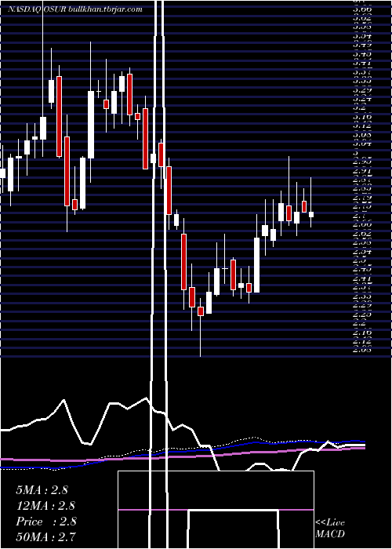The height and width of the screenshot is (549, 392).
Task: Click the <<Live label
Action: coord(330,523)
